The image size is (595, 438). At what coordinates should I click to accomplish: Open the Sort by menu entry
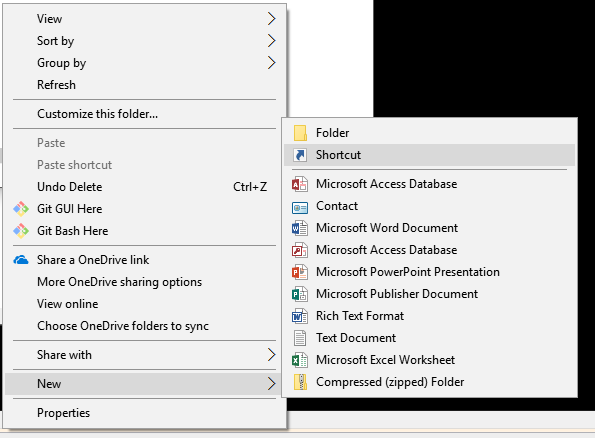[145, 40]
